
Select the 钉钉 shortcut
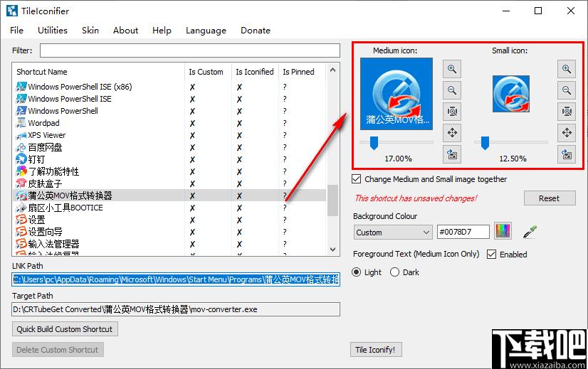click(171, 159)
